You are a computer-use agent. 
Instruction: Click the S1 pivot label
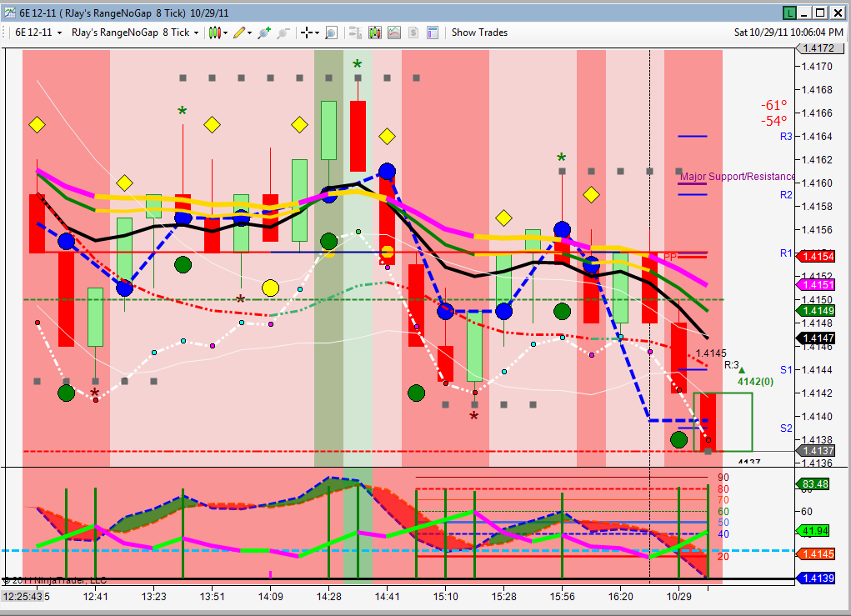786,369
